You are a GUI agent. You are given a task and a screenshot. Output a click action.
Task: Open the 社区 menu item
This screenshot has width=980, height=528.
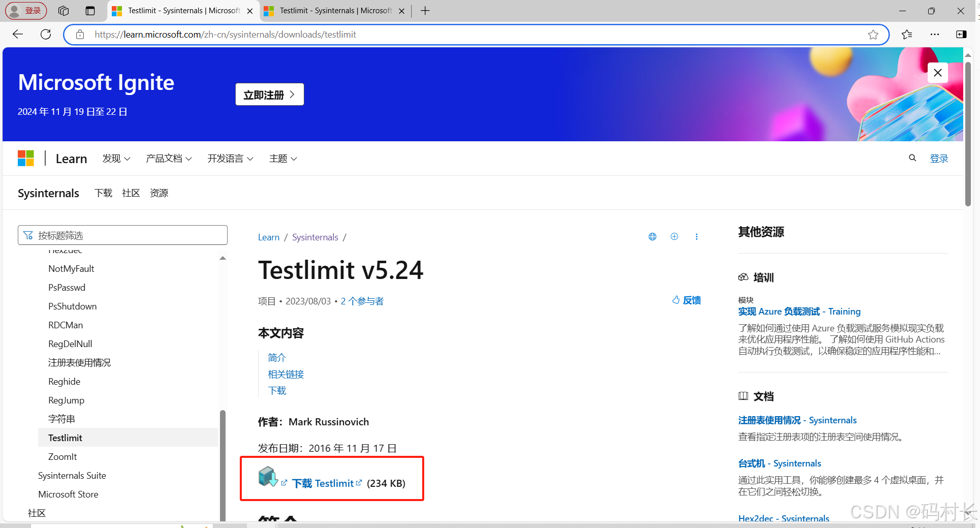[x=131, y=193]
